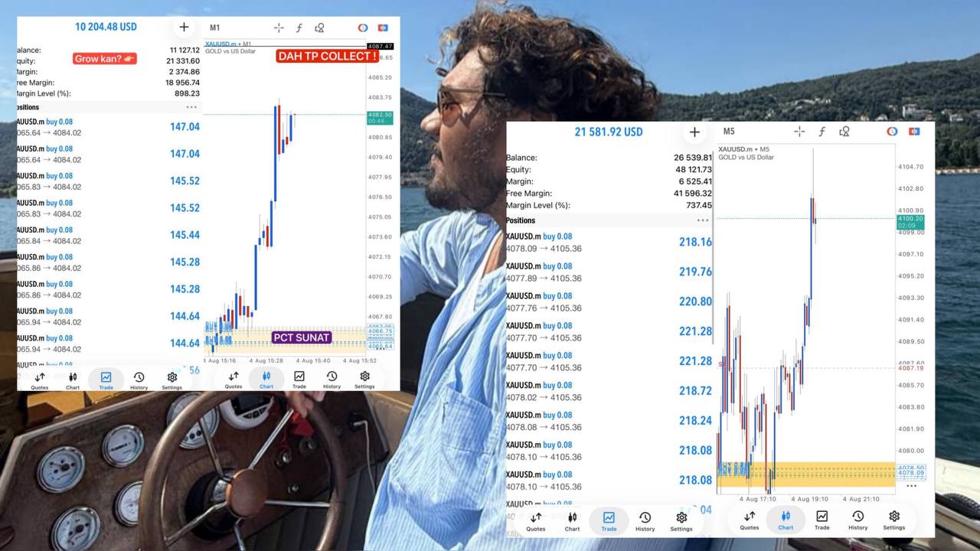The height and width of the screenshot is (551, 980).
Task: Go to Chart from the 21 581.92 USD trade screen
Action: tap(572, 522)
